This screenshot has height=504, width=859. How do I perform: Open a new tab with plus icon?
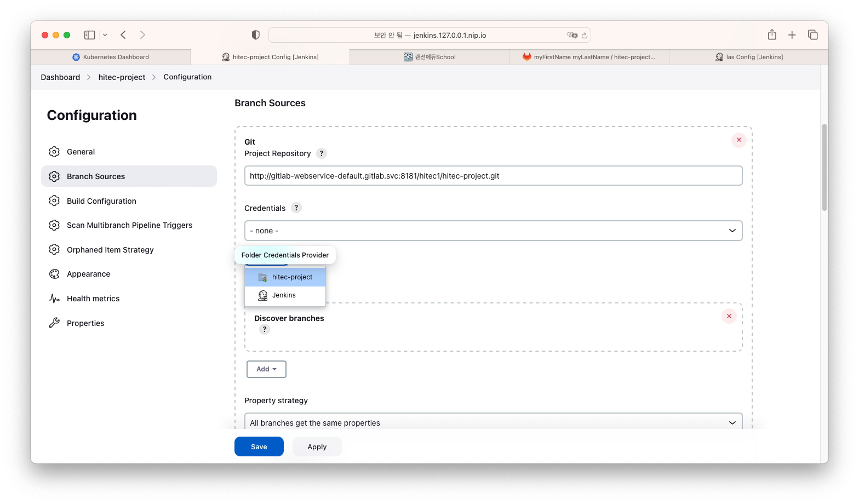pos(792,35)
